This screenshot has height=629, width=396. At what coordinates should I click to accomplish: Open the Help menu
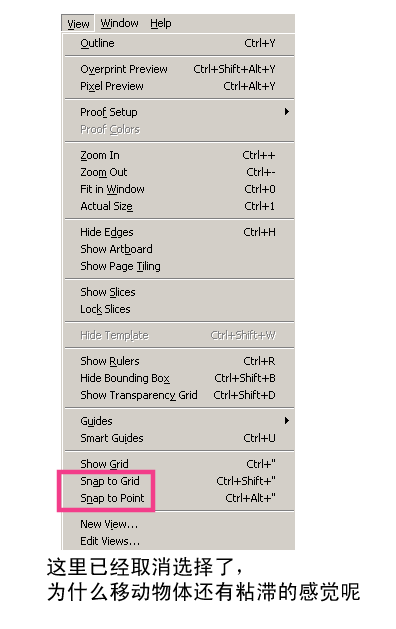pos(160,23)
